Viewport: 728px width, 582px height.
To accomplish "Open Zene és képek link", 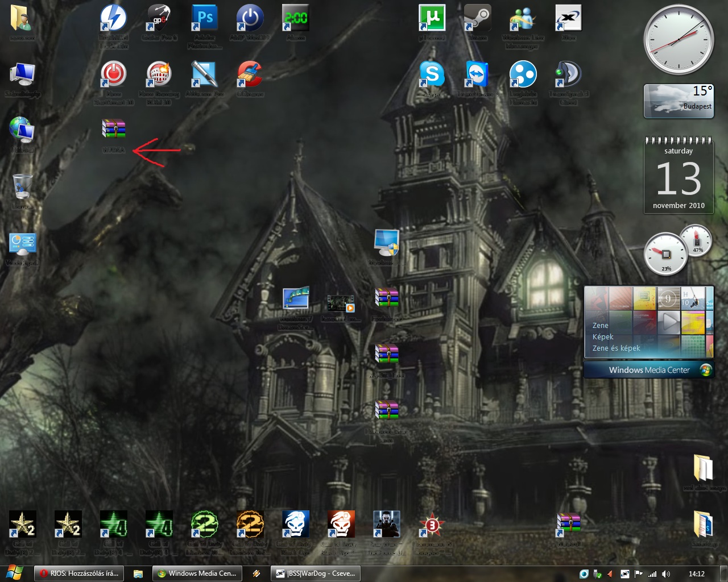I will pyautogui.click(x=616, y=348).
